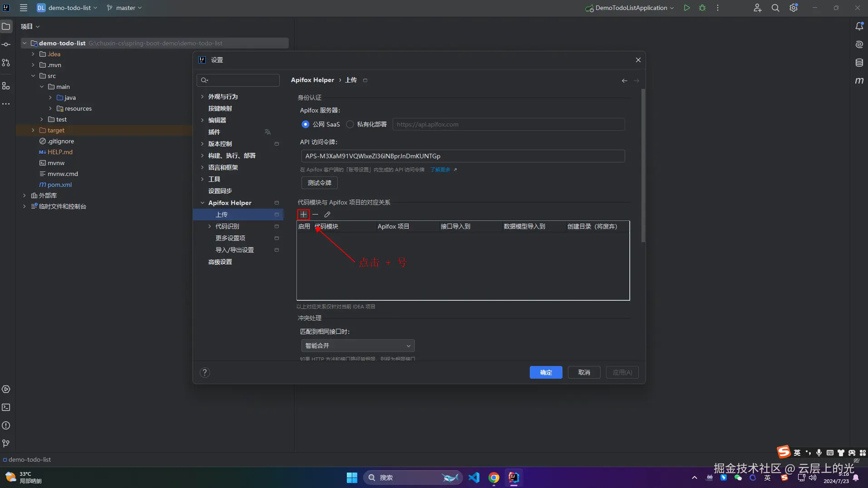Open the main hamburger menu
The height and width of the screenshot is (488, 868).
24,8
